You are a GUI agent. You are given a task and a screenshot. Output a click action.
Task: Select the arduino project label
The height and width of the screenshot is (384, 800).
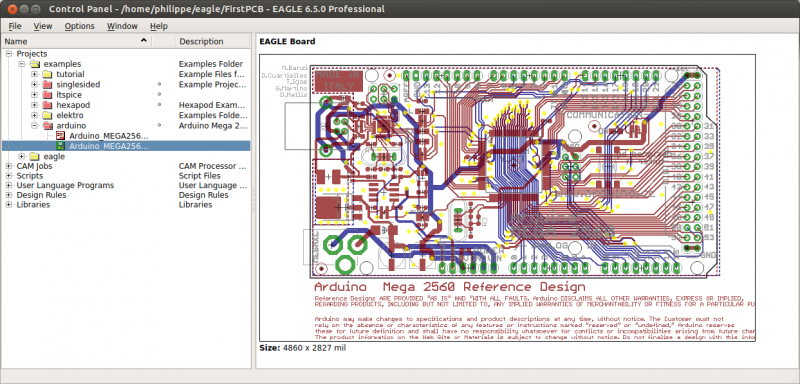71,125
